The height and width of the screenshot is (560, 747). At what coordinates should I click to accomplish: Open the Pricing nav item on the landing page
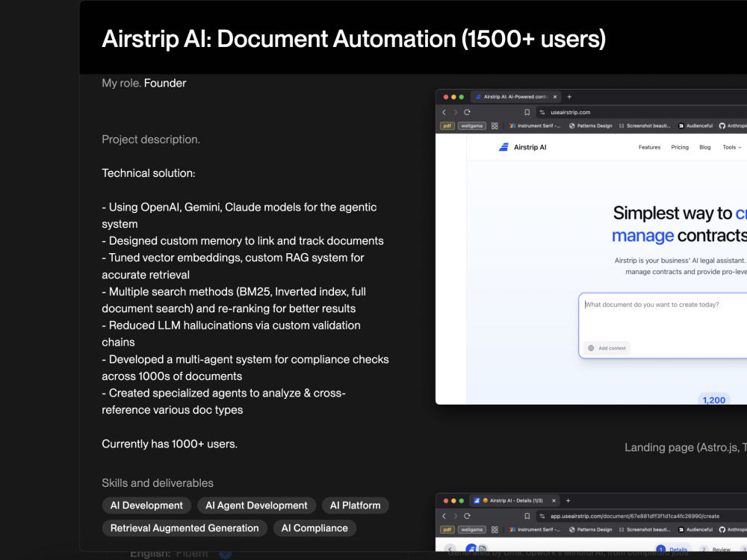680,147
